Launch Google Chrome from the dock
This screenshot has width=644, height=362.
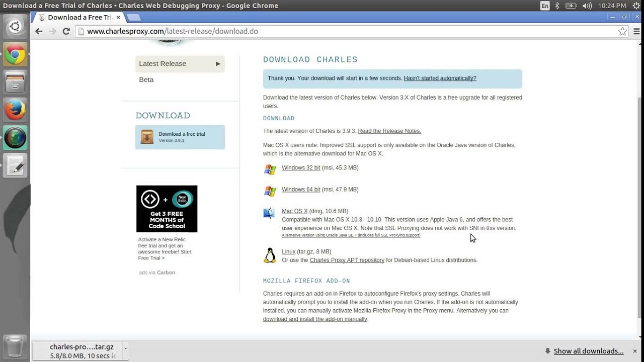coord(15,54)
